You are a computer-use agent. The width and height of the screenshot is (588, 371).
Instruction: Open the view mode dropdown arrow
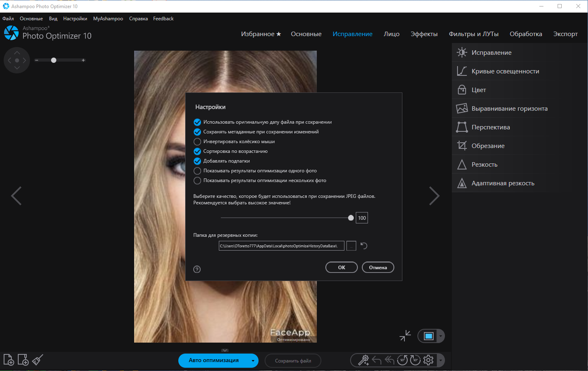tap(440, 336)
